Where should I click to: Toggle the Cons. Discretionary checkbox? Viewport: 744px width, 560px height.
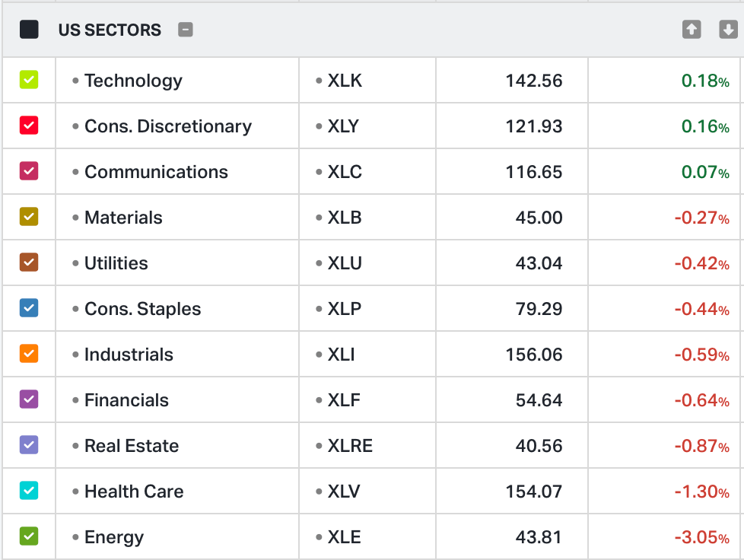point(29,125)
